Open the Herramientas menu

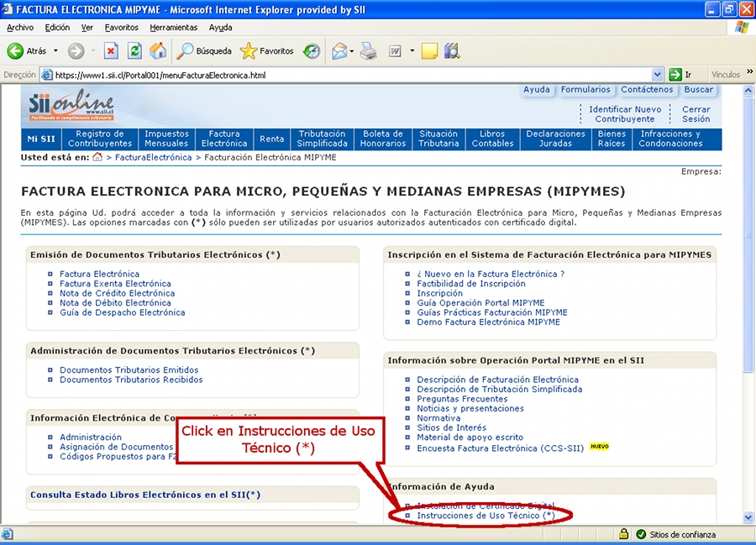pyautogui.click(x=174, y=28)
